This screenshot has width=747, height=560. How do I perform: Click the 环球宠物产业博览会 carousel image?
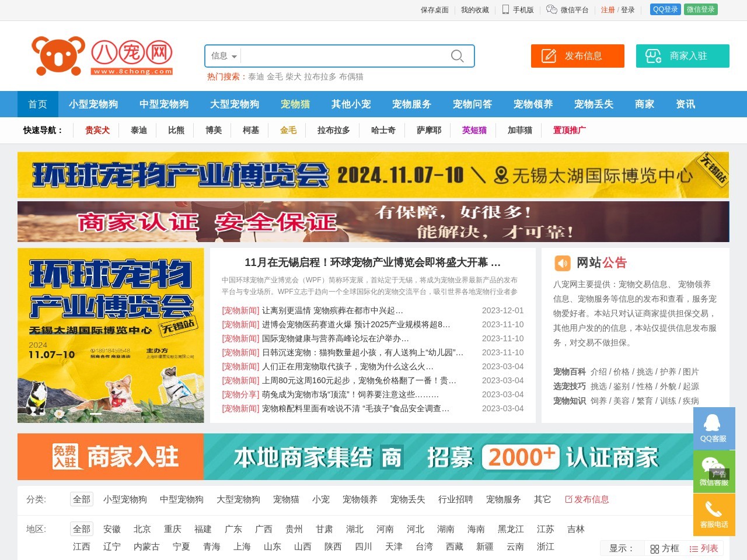tap(111, 335)
